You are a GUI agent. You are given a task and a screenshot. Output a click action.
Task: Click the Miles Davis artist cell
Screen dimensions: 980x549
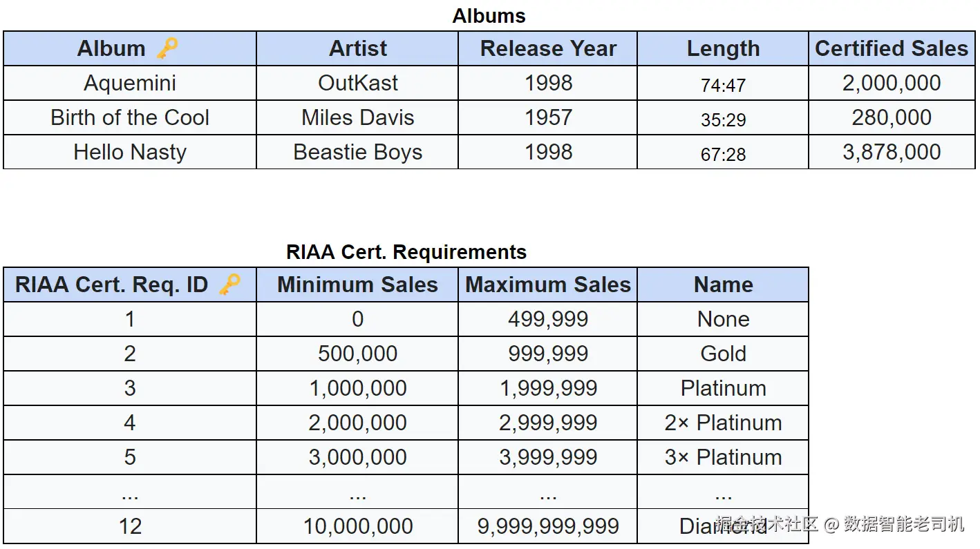(357, 117)
